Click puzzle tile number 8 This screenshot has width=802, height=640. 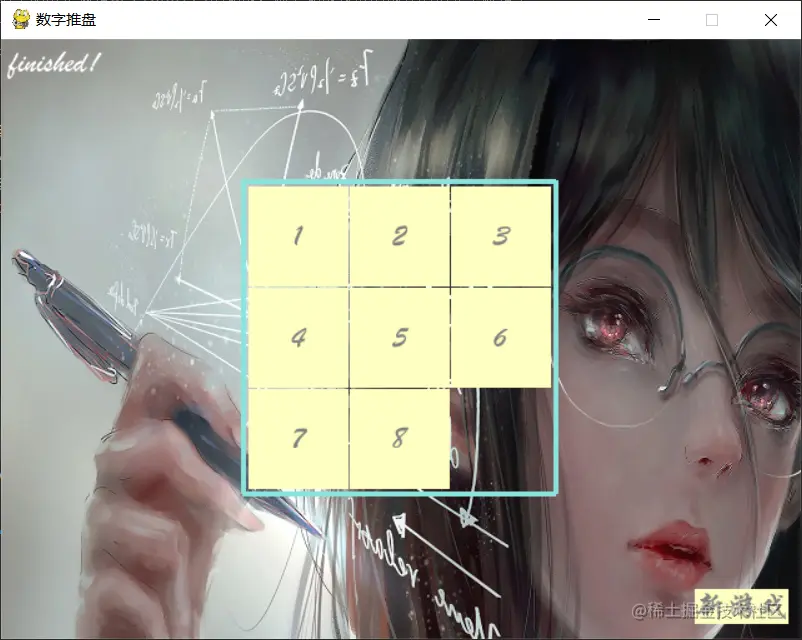399,438
